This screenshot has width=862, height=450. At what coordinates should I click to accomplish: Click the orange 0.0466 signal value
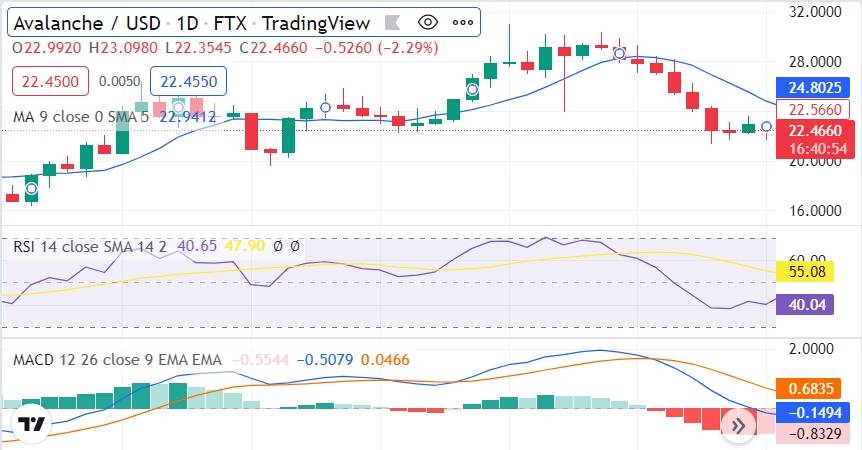385,360
